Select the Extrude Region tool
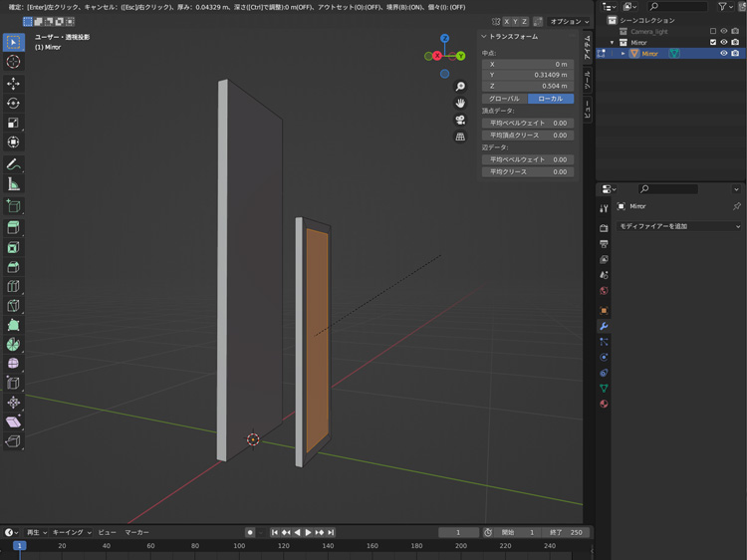 [x=13, y=228]
